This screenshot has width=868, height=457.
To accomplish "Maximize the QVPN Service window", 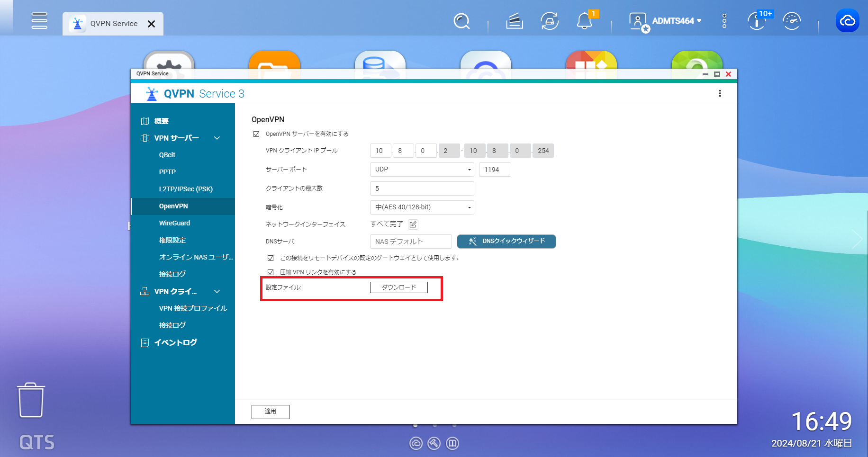I will [717, 74].
